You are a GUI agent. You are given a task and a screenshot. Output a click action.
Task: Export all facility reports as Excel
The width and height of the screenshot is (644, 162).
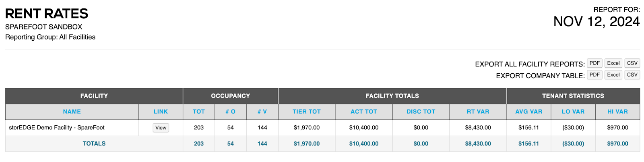tap(613, 63)
